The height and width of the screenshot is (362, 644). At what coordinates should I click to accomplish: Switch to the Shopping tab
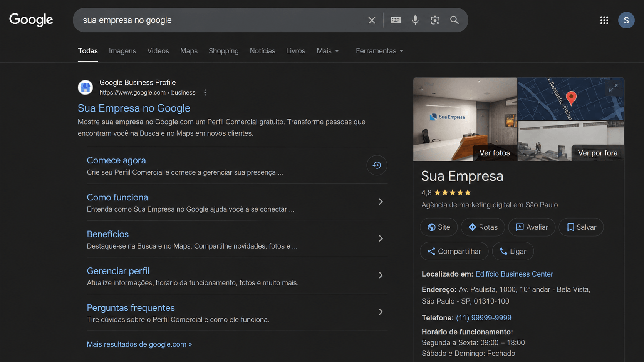point(224,51)
